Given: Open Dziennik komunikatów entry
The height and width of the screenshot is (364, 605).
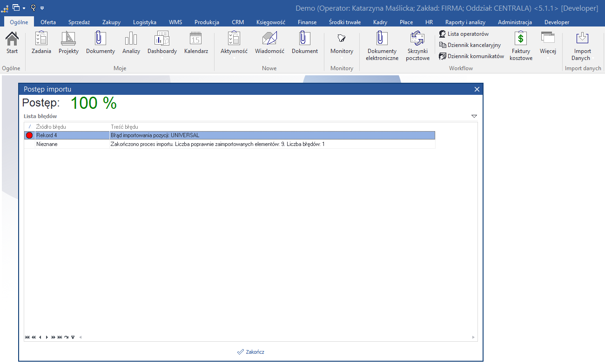Looking at the screenshot, I should coord(472,56).
